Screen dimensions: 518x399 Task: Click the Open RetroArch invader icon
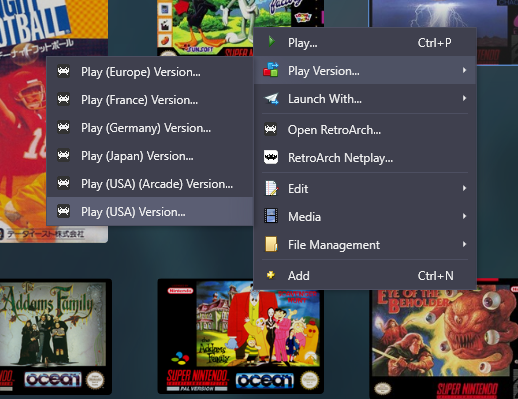point(271,129)
